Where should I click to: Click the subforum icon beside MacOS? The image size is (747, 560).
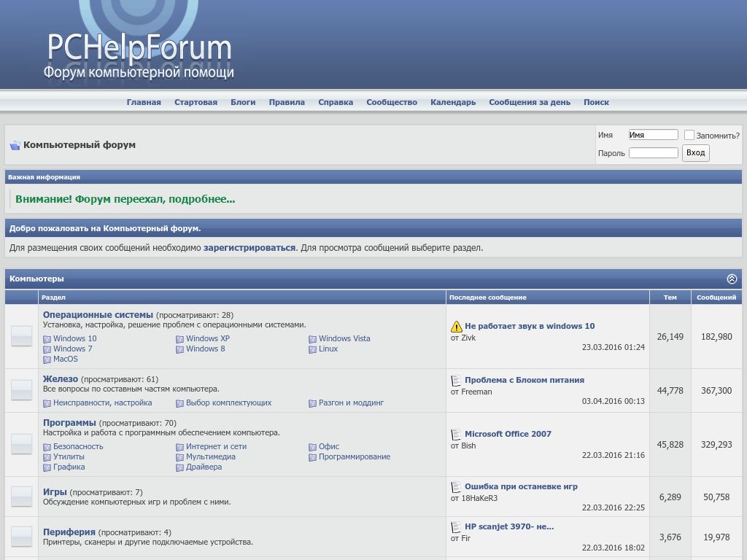click(47, 359)
